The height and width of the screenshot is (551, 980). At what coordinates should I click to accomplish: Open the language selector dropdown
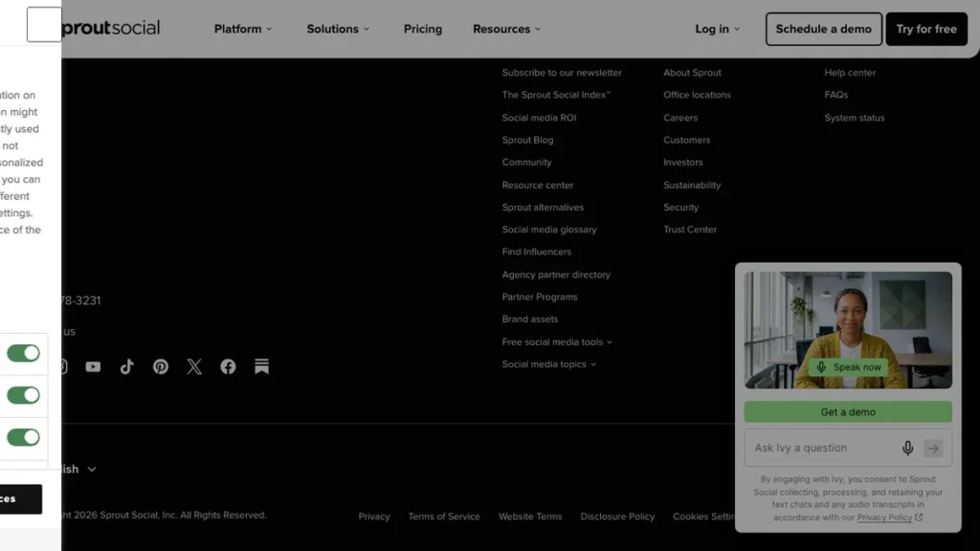coord(78,469)
